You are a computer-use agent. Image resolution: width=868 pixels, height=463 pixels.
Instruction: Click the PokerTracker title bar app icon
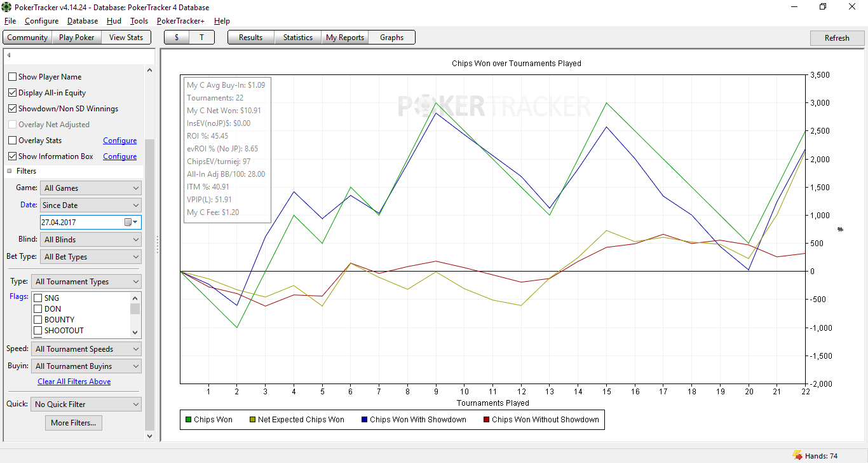(x=7, y=7)
